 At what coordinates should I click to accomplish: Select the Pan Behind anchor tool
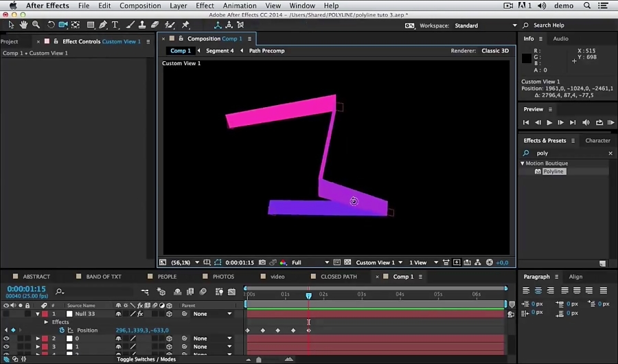[x=76, y=25]
